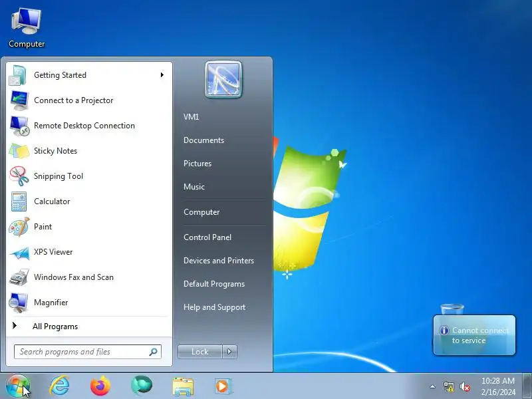
Task: Open Control Panel
Action: point(207,237)
